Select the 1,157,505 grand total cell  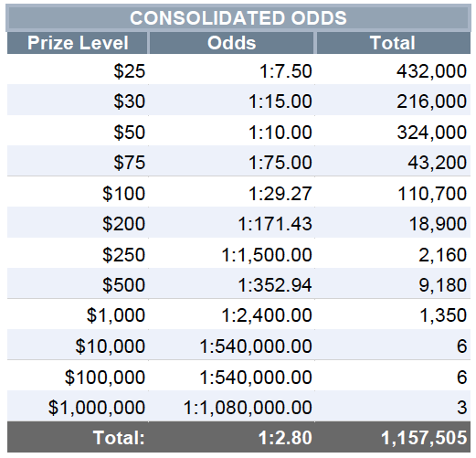pyautogui.click(x=393, y=437)
